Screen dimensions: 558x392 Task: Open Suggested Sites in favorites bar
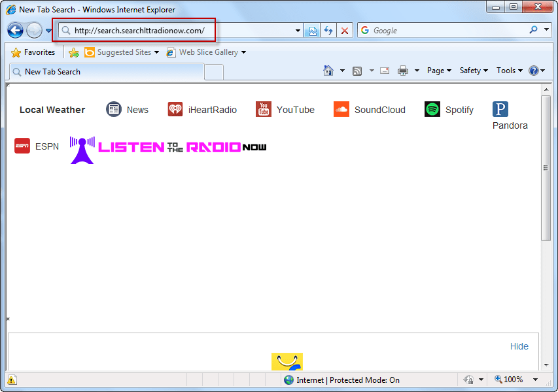(121, 52)
